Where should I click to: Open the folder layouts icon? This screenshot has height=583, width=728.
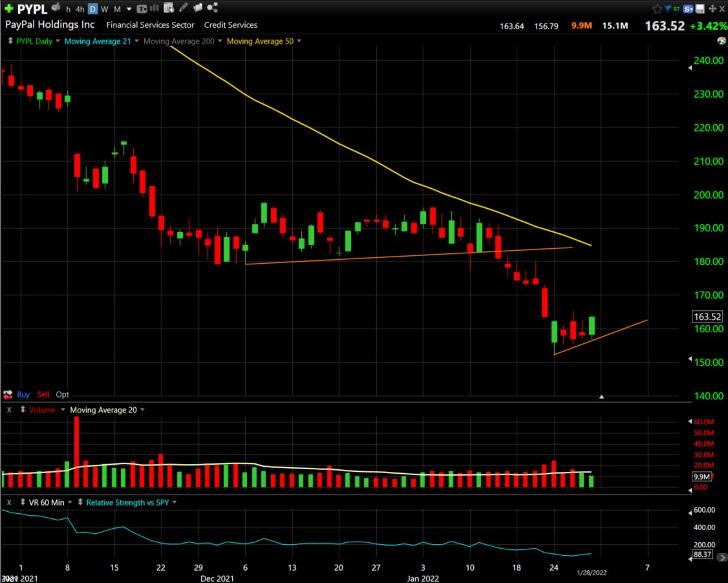point(198,7)
